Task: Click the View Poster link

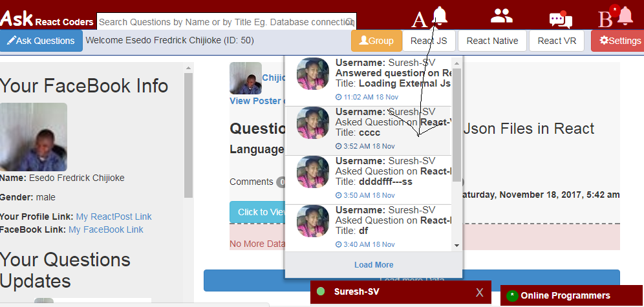Action: click(x=257, y=101)
